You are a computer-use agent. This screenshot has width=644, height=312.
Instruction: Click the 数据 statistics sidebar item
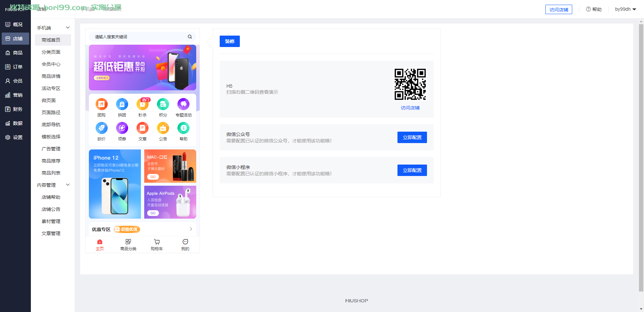coord(15,123)
